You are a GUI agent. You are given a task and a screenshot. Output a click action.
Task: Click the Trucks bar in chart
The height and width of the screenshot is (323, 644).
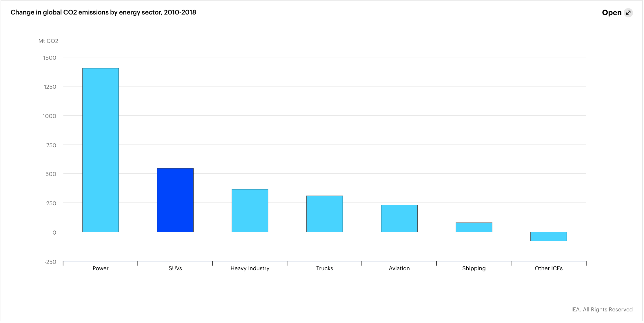click(x=324, y=214)
